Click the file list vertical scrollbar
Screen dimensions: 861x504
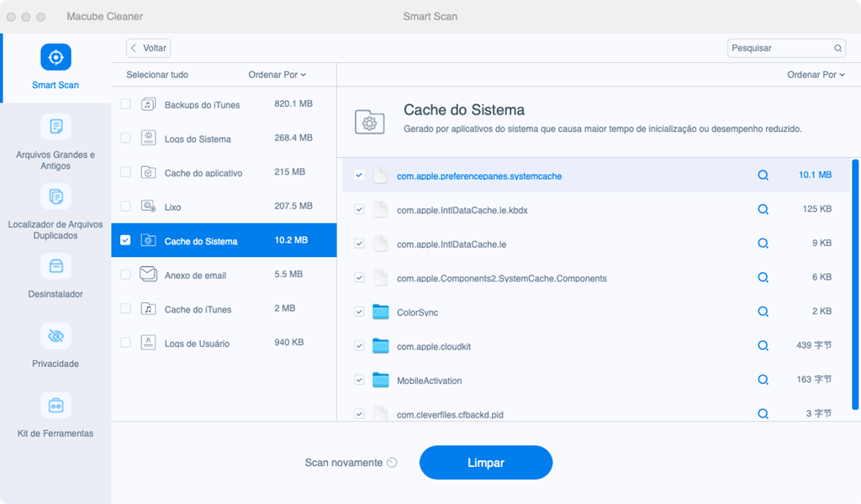click(x=855, y=285)
